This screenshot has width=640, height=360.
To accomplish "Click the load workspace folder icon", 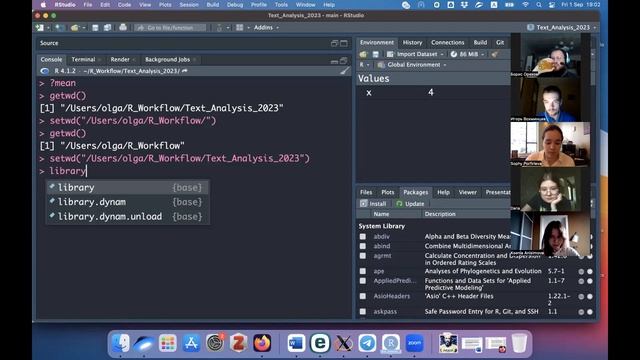I will pyautogui.click(x=363, y=54).
